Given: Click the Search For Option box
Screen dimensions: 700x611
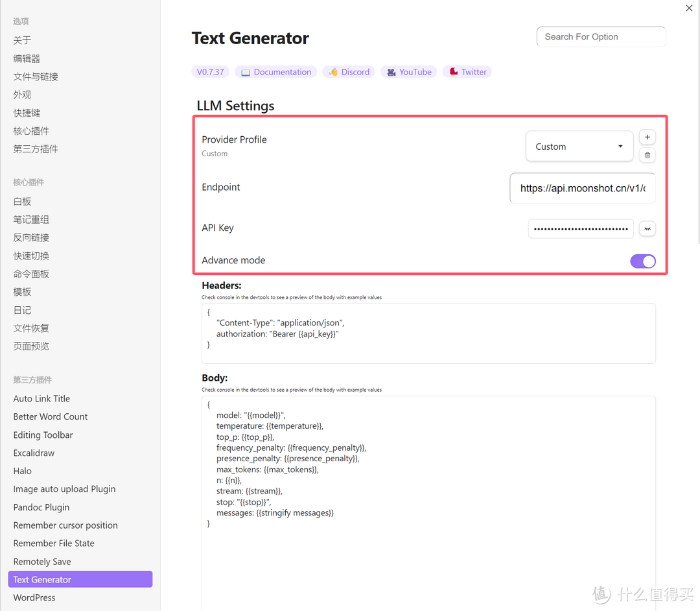Looking at the screenshot, I should 600,37.
